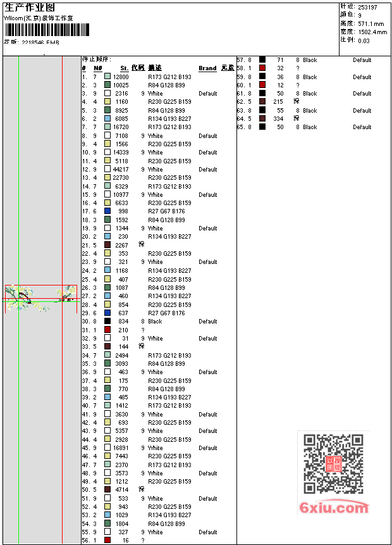This screenshot has width=392, height=545.
Task: Click stitch count '7443' in row 46
Action: [x=122, y=456]
